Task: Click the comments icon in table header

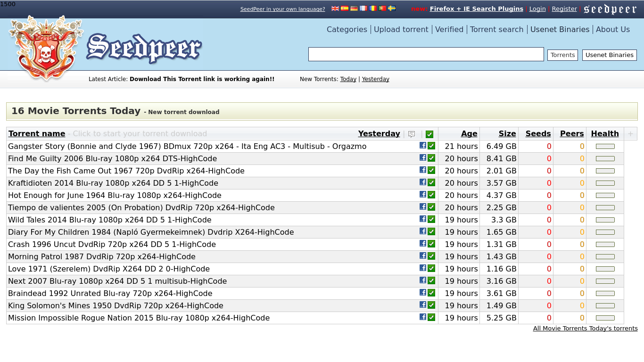Action: [x=412, y=134]
